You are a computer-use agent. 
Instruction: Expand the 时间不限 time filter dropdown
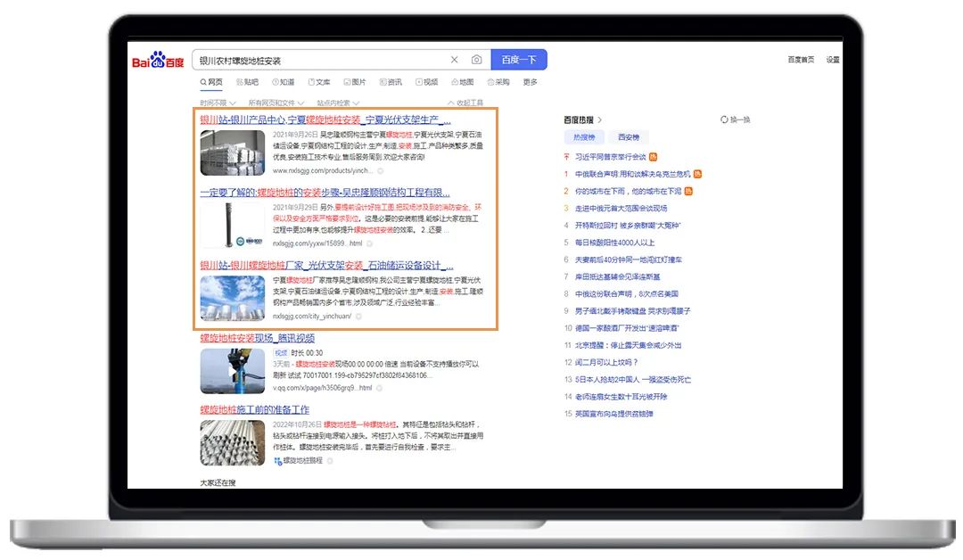pyautogui.click(x=218, y=103)
